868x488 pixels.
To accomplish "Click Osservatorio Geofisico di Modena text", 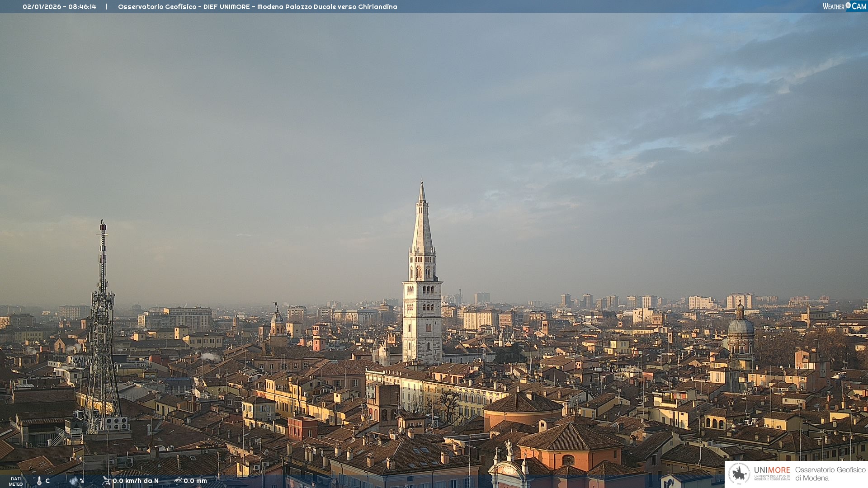I will [x=830, y=474].
